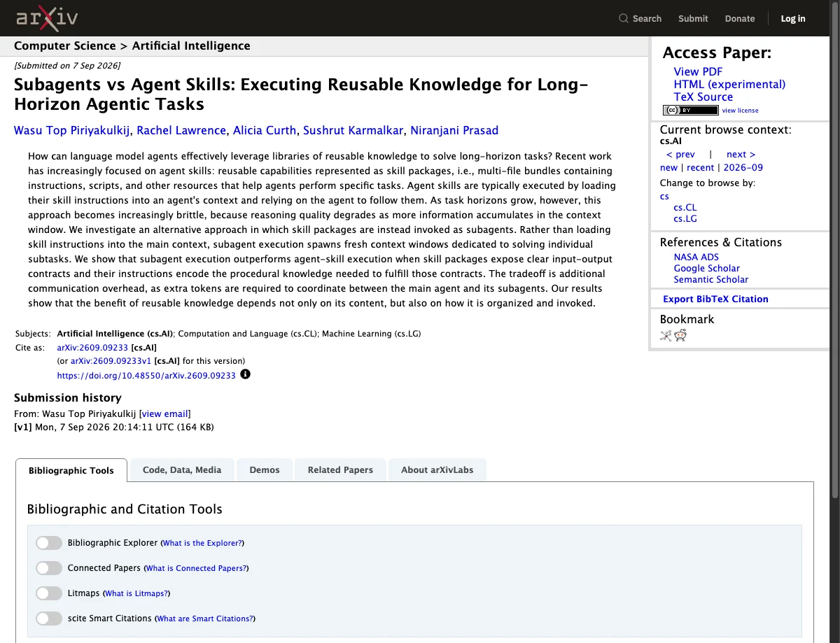Click the view license link
This screenshot has width=840, height=643.
point(740,111)
